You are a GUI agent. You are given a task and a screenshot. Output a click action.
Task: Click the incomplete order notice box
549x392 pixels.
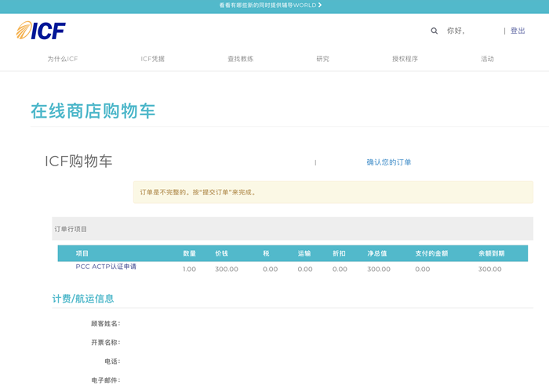tap(333, 192)
